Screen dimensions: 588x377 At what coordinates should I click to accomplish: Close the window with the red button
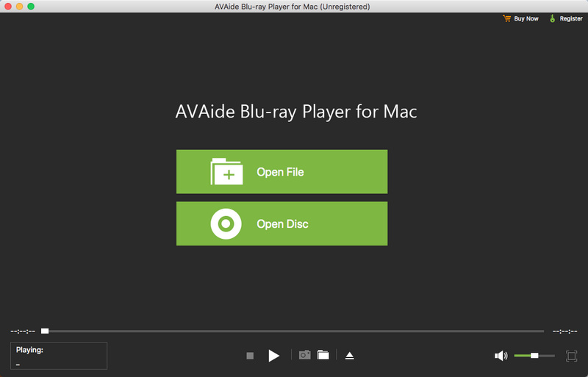click(8, 7)
